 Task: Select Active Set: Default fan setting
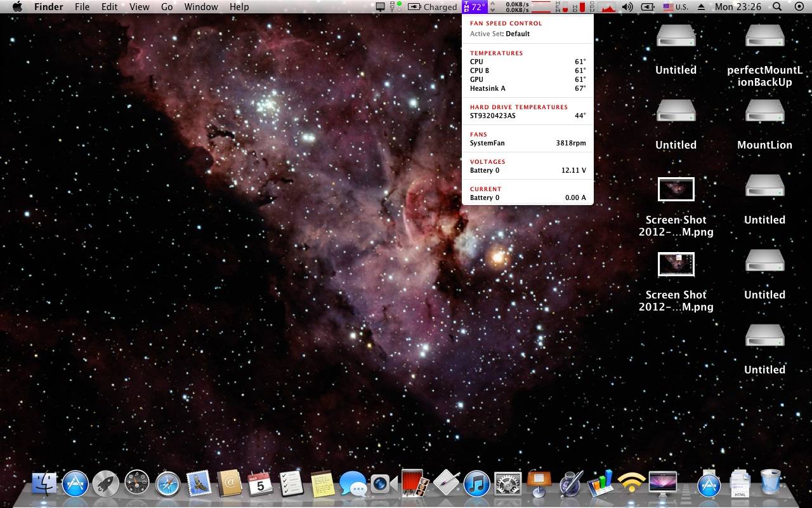(500, 34)
